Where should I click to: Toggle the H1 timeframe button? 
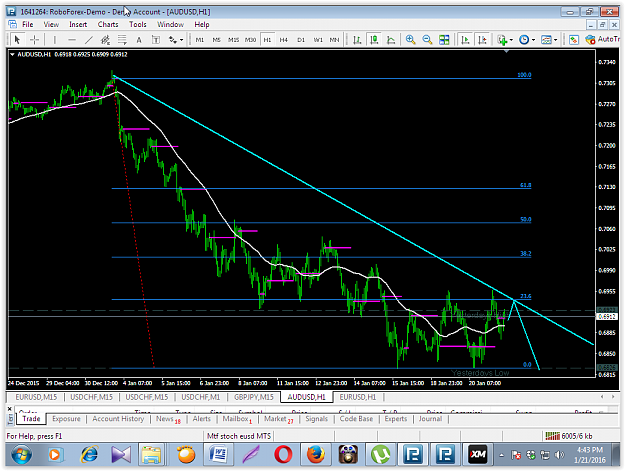click(267, 39)
